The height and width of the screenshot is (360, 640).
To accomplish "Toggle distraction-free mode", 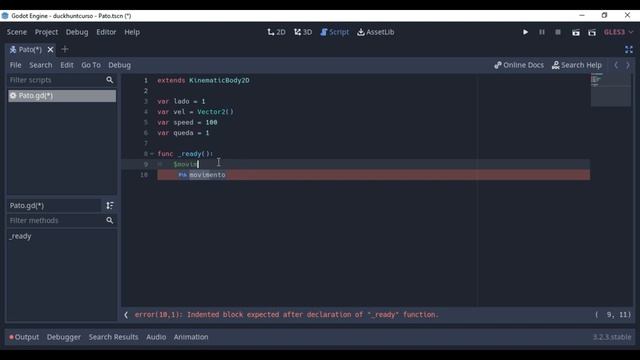I will (629, 50).
